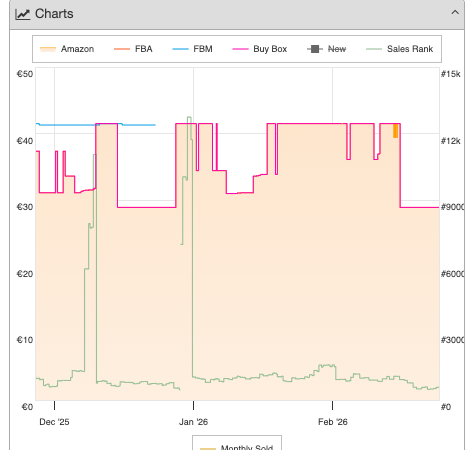Click the small orange bar in February

pos(395,131)
